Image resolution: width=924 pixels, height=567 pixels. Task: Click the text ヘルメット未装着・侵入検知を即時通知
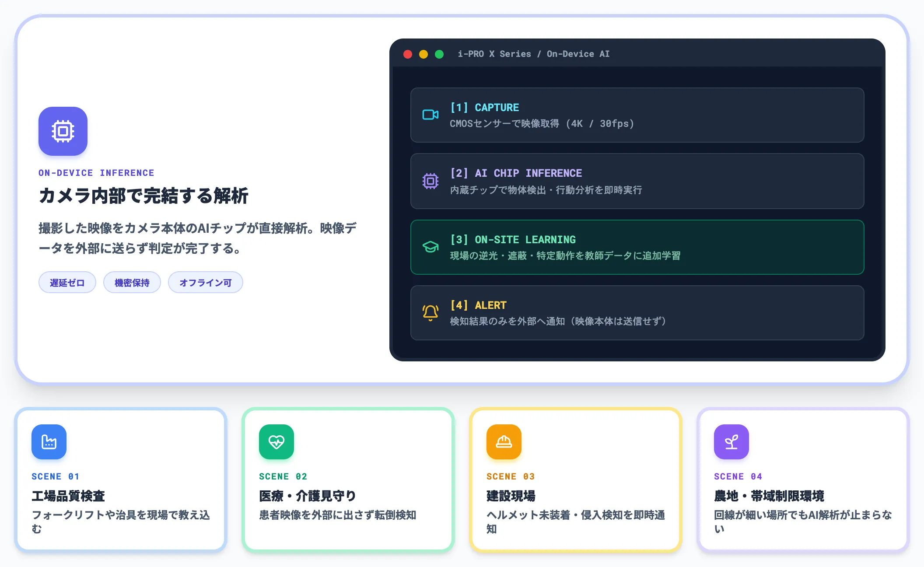click(x=576, y=522)
